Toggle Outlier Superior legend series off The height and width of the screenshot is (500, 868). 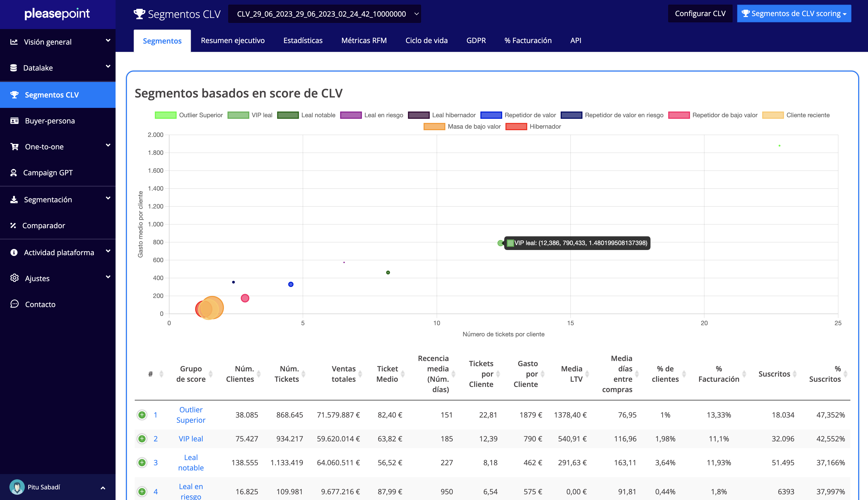click(x=189, y=115)
